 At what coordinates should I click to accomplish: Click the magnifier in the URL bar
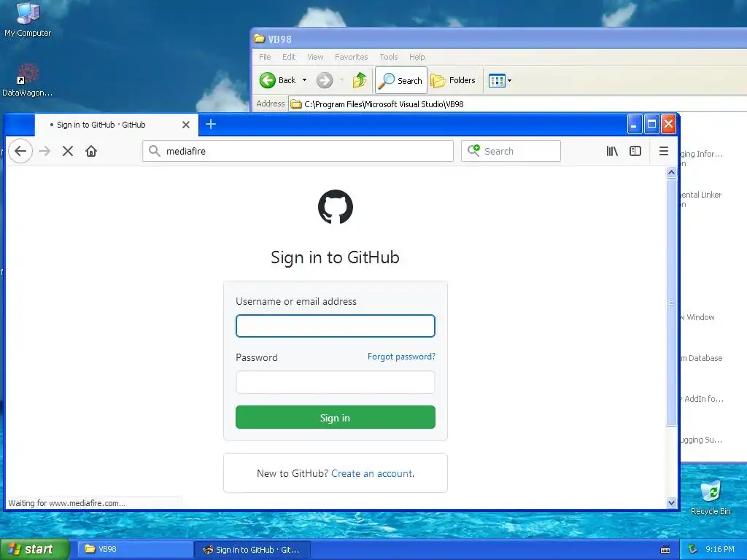(x=154, y=151)
